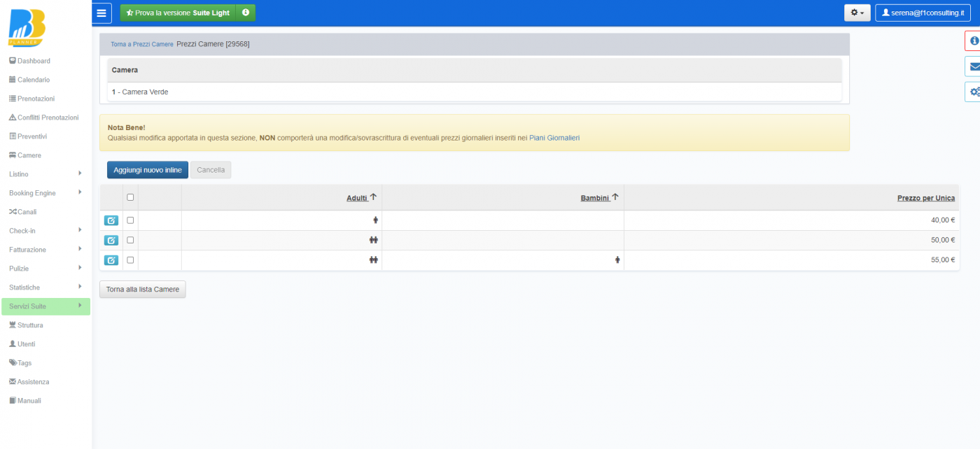The image size is (980, 449).
Task: Open the serena@f1consulting.it user menu
Action: pyautogui.click(x=923, y=13)
